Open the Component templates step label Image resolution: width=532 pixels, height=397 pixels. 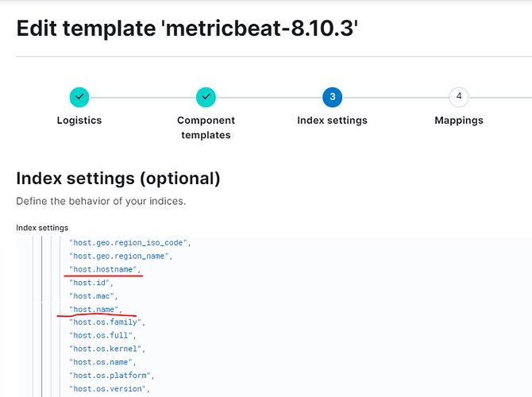[x=206, y=128]
